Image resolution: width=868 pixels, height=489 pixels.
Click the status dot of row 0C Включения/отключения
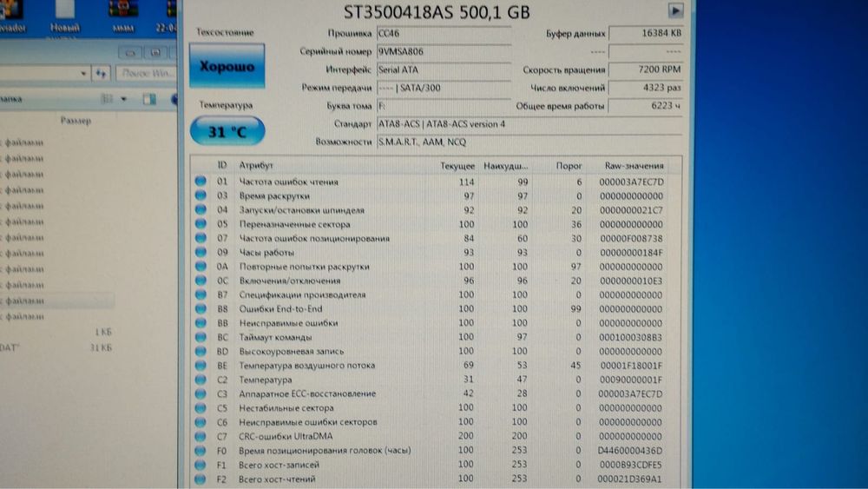coord(201,281)
